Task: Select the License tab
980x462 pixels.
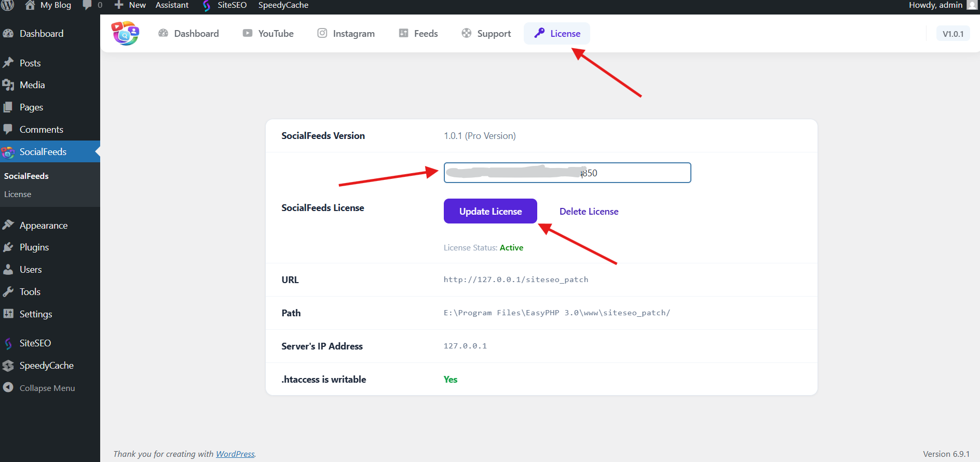Action: 557,33
